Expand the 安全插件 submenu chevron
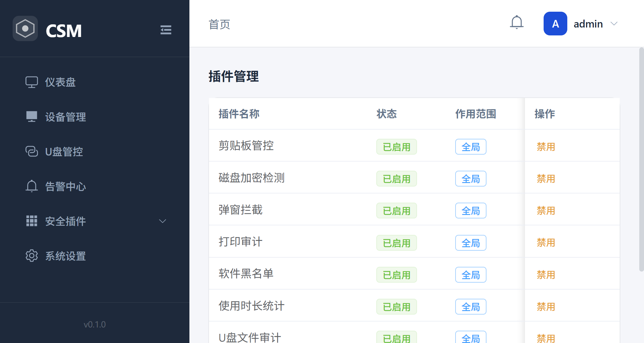 (x=163, y=221)
